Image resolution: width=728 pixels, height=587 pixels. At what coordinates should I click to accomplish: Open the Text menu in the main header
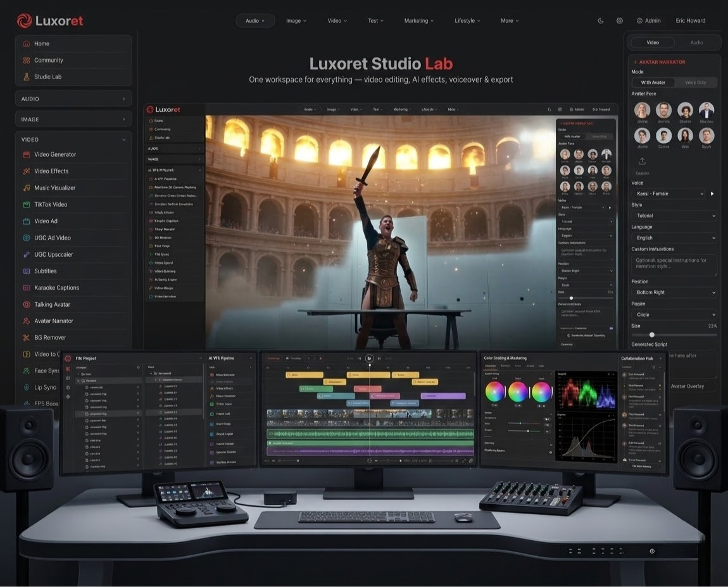point(375,21)
